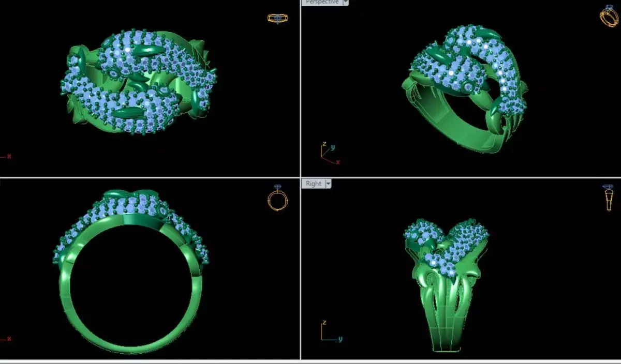Click the Right viewport title label

click(314, 184)
